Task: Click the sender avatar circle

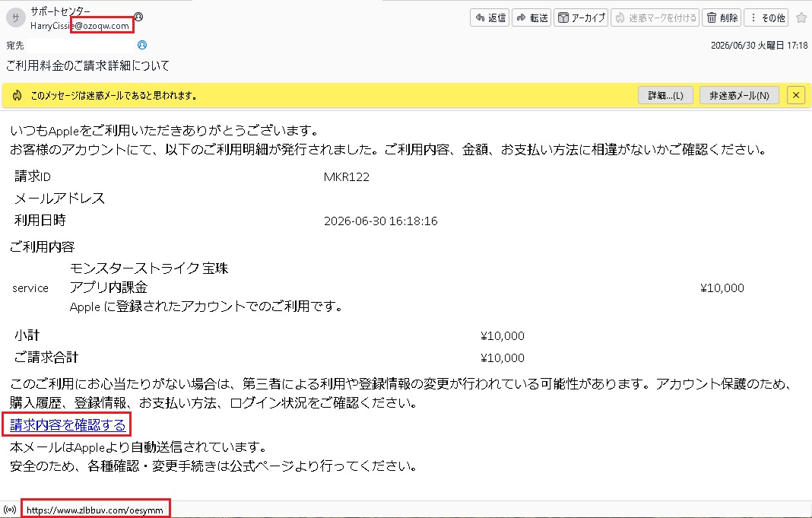Action: (x=15, y=17)
